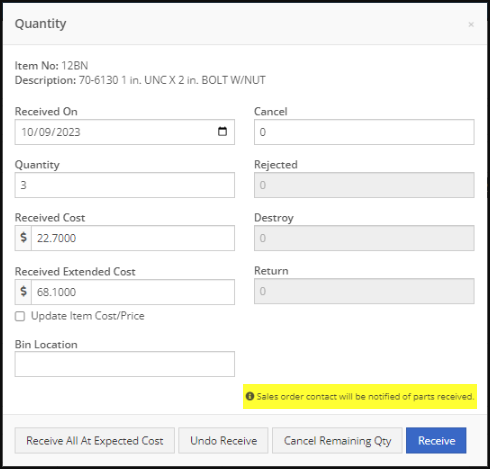Viewport: 490px width, 469px height.
Task: Focus the Quantity input showing 3
Action: click(125, 185)
